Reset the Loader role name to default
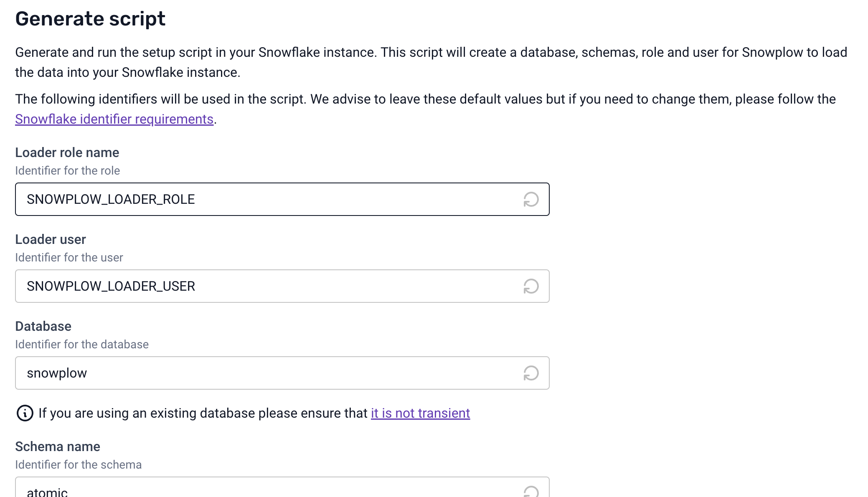This screenshot has height=497, width=868. pyautogui.click(x=531, y=200)
